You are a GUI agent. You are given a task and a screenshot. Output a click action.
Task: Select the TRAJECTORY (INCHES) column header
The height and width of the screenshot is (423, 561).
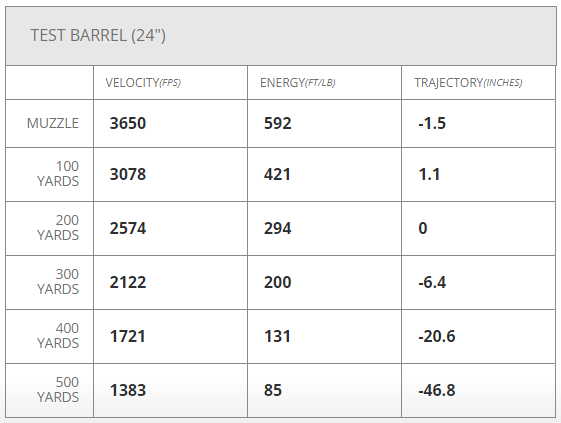pyautogui.click(x=468, y=83)
